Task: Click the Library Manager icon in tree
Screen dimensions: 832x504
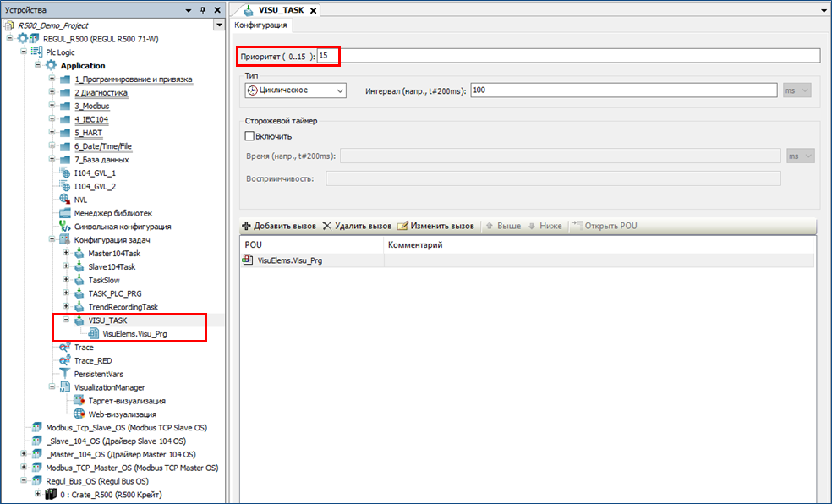Action: coord(66,213)
